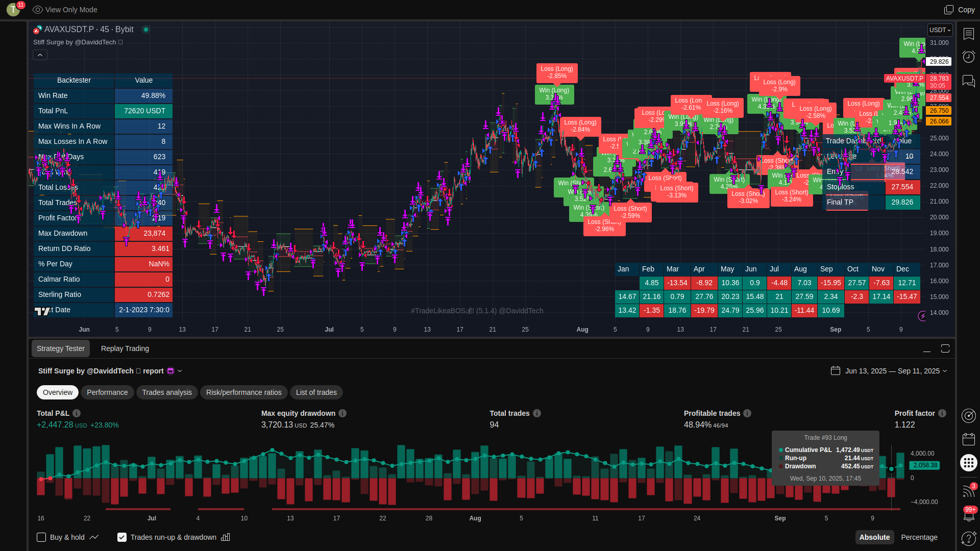Click the Copy layout icon
The height and width of the screenshot is (551, 980).
[948, 10]
